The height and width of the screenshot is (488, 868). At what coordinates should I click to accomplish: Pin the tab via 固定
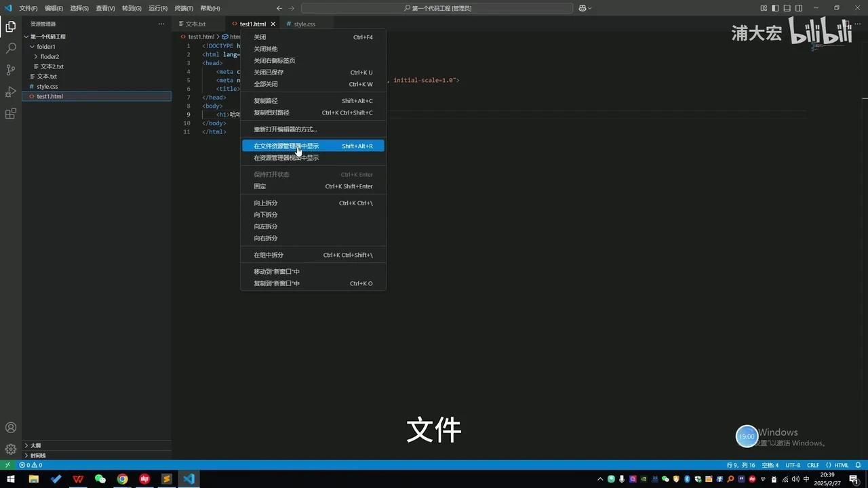coord(260,186)
